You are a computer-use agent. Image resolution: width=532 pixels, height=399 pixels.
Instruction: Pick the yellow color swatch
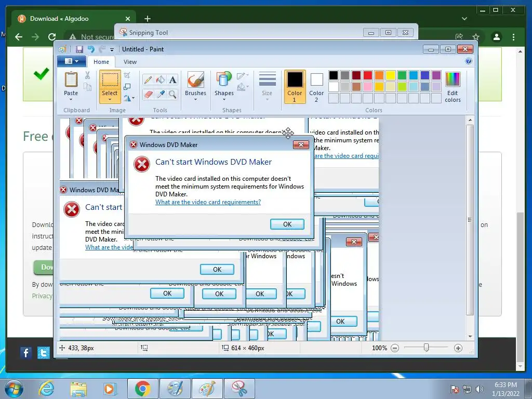391,75
